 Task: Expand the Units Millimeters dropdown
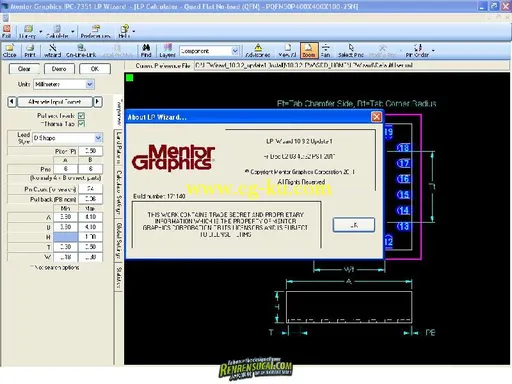90,84
